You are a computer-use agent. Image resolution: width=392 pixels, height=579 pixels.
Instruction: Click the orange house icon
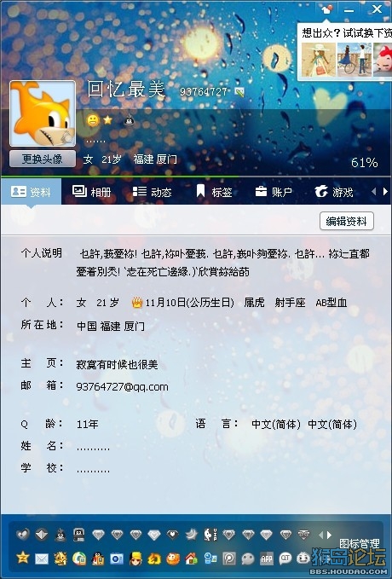[x=191, y=559]
